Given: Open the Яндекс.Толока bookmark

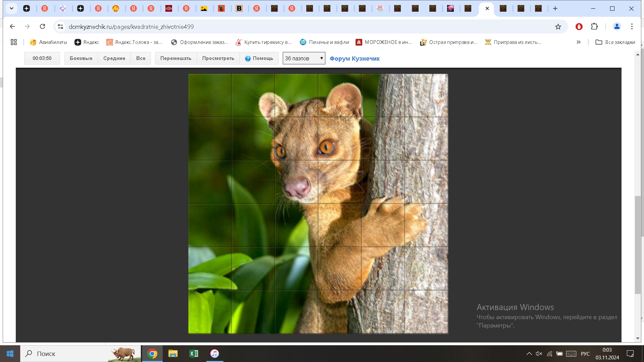Looking at the screenshot, I should pos(134,42).
